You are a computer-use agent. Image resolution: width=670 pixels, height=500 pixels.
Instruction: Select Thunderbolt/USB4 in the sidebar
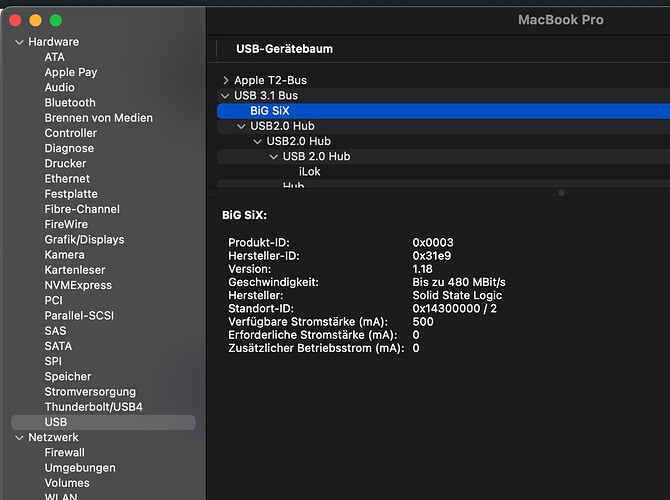click(x=93, y=407)
